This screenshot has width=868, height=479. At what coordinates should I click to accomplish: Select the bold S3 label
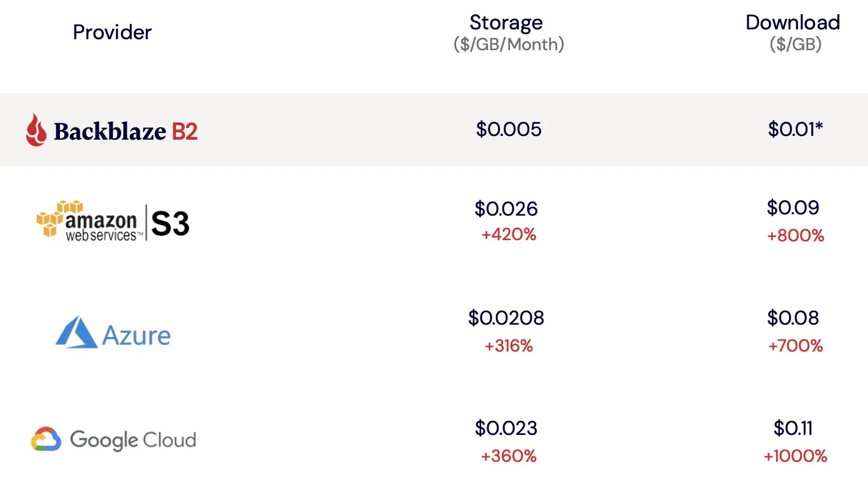pos(170,224)
